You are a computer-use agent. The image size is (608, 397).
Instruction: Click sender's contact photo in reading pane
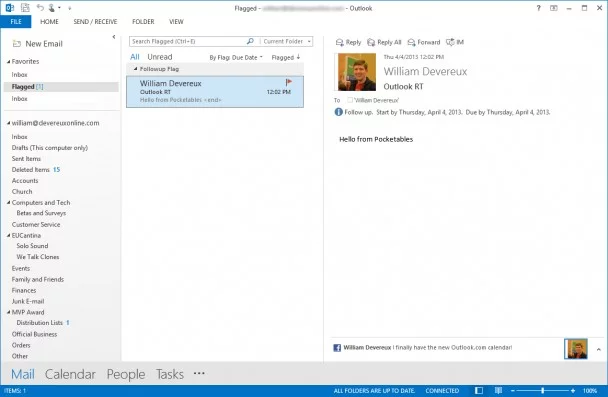[x=357, y=72]
